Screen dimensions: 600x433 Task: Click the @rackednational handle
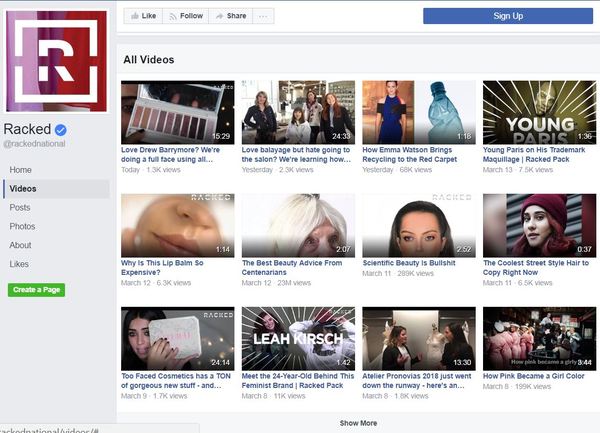[34, 144]
